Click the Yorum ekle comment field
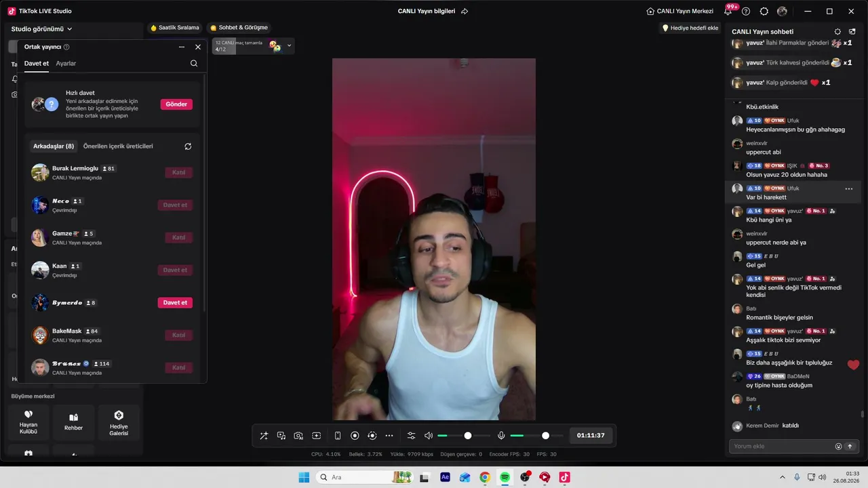868x488 pixels. pyautogui.click(x=782, y=446)
